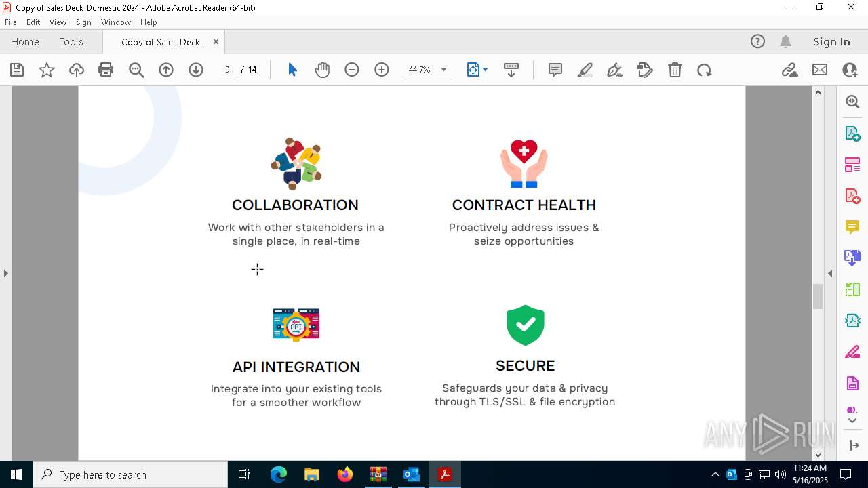
Task: Share a link to the file
Action: (790, 70)
